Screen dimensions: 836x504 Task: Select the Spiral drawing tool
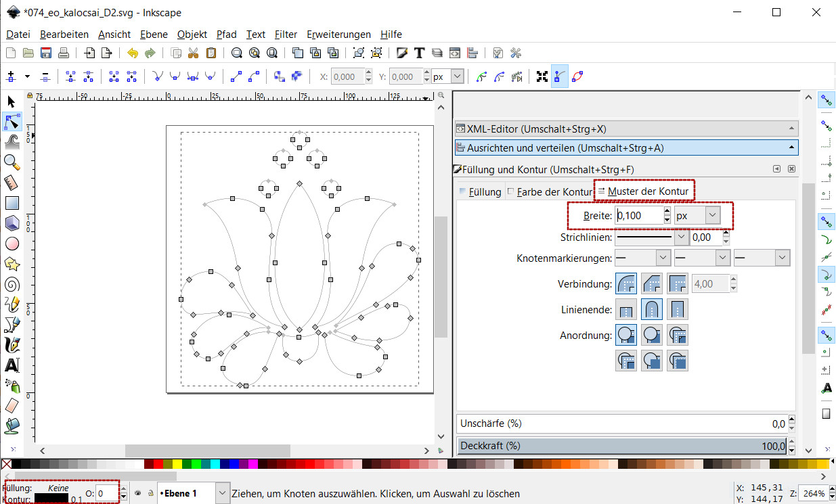tap(12, 284)
